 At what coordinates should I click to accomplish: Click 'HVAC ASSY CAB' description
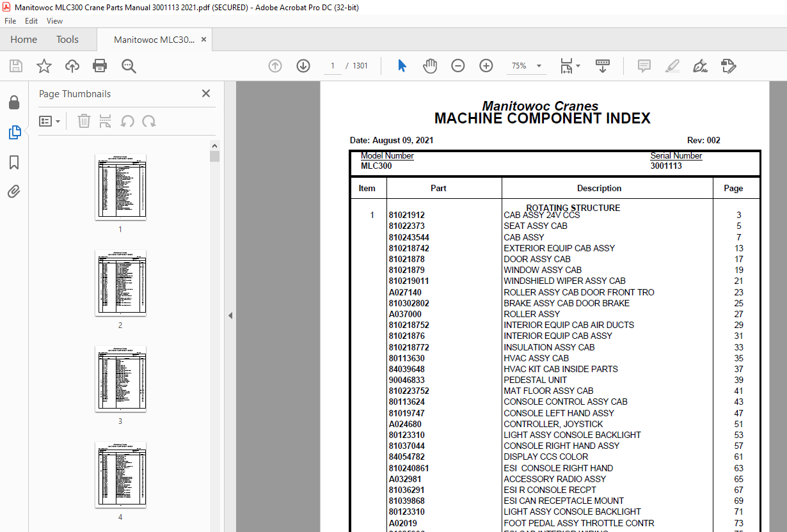[536, 358]
